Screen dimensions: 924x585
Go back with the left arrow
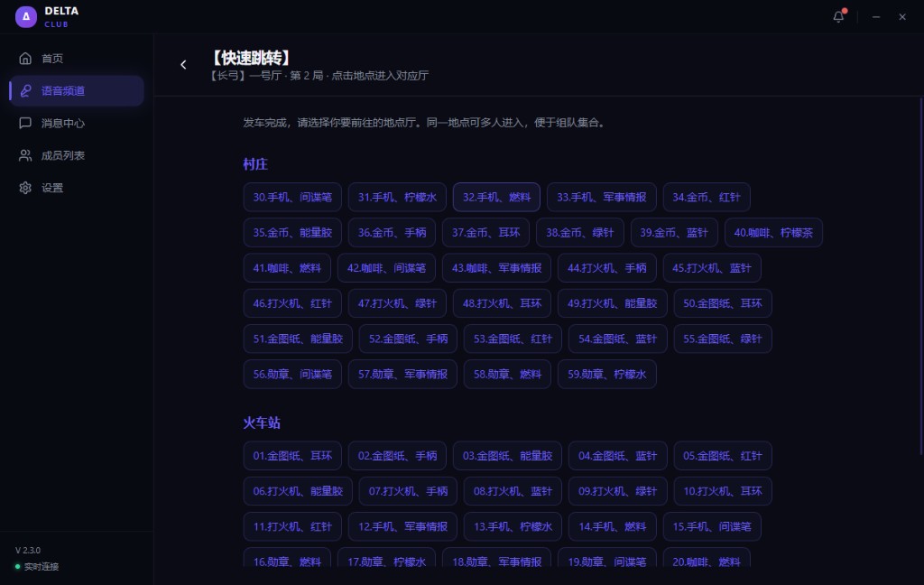point(183,65)
